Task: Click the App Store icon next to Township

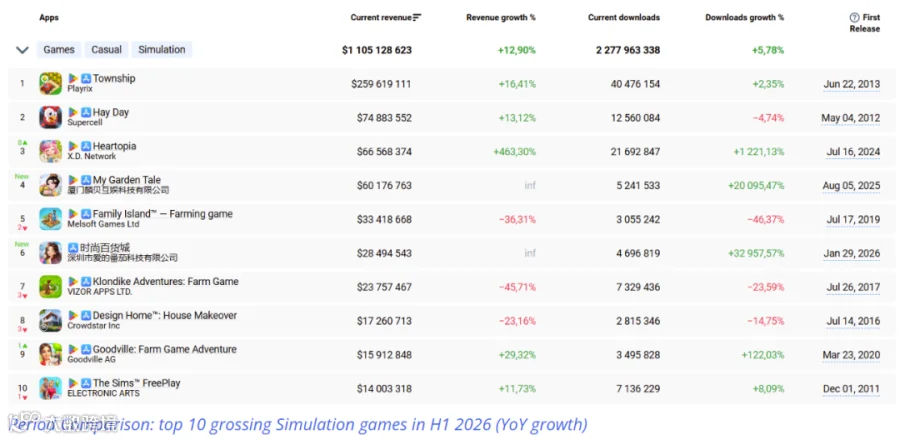Action: (x=86, y=79)
